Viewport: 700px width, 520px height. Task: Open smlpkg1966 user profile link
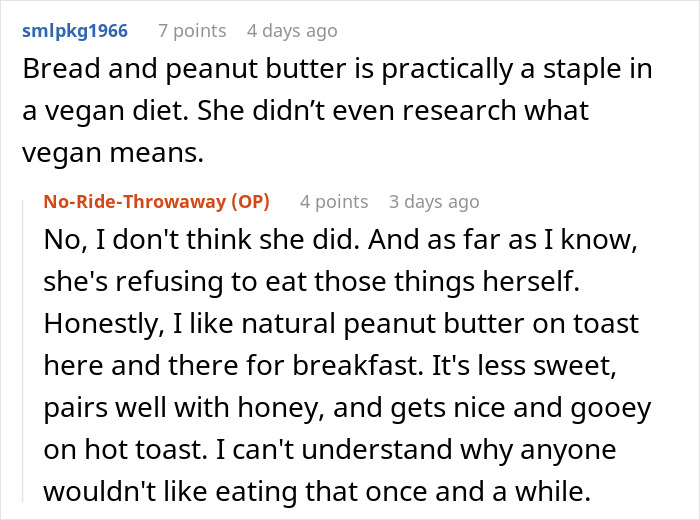(x=74, y=31)
